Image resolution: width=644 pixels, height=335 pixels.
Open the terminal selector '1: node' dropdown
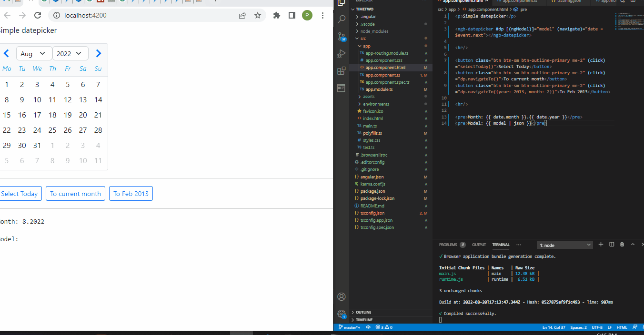pyautogui.click(x=564, y=245)
